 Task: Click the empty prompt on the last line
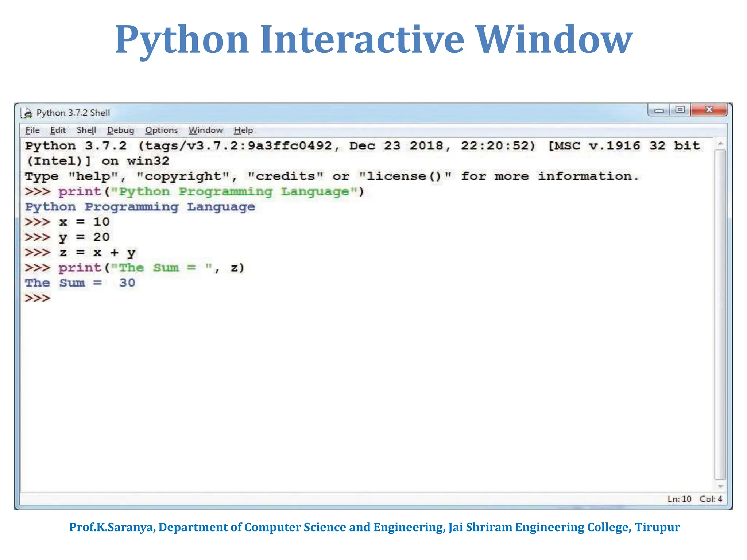(38, 298)
